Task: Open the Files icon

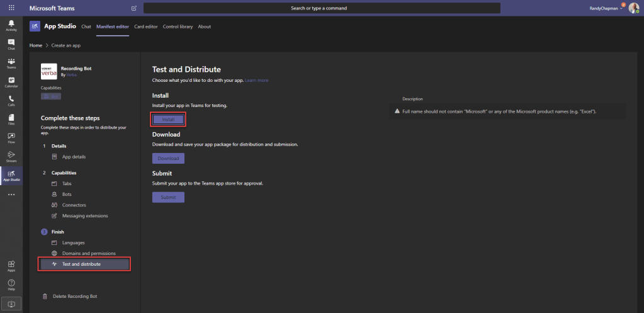Action: coord(11,119)
